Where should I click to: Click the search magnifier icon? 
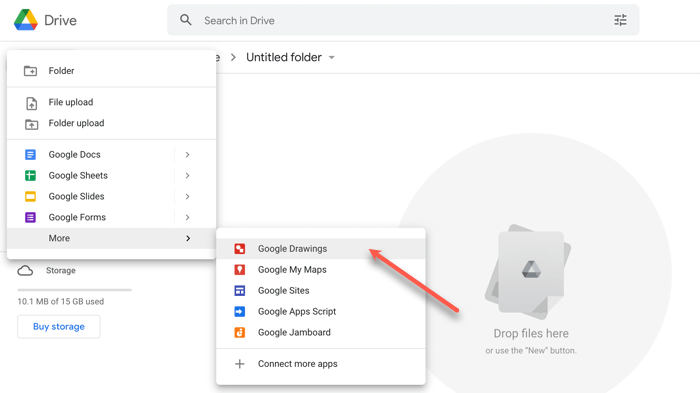(186, 20)
